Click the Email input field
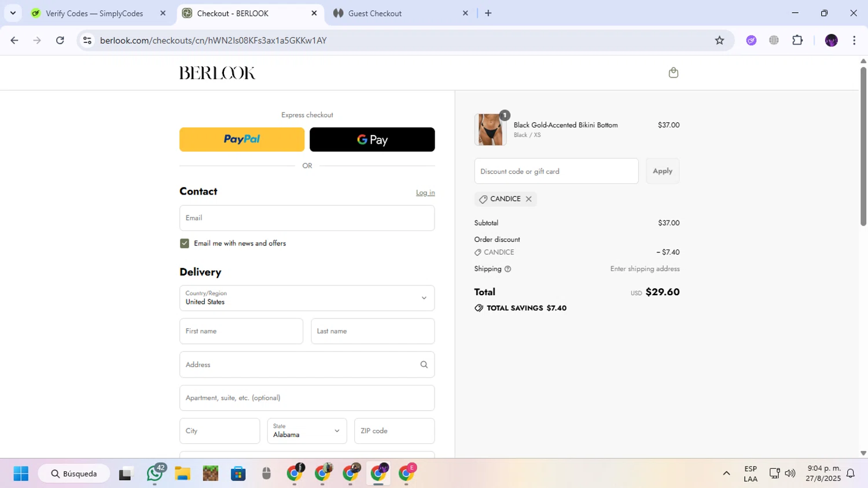The width and height of the screenshot is (868, 488). [x=307, y=218]
